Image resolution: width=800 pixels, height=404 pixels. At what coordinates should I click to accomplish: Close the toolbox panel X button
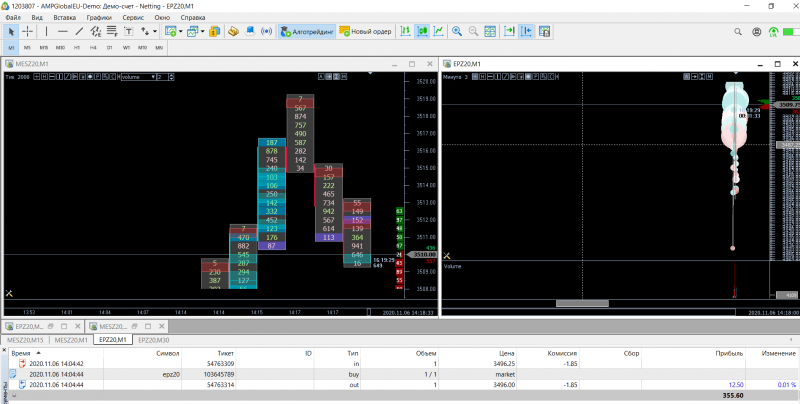(4, 350)
